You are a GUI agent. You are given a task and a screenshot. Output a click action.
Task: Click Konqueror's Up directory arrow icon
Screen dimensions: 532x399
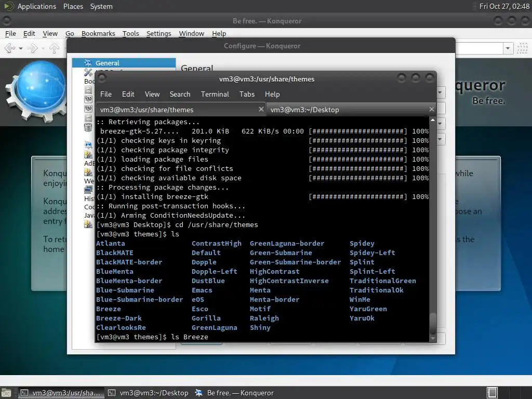[54, 48]
